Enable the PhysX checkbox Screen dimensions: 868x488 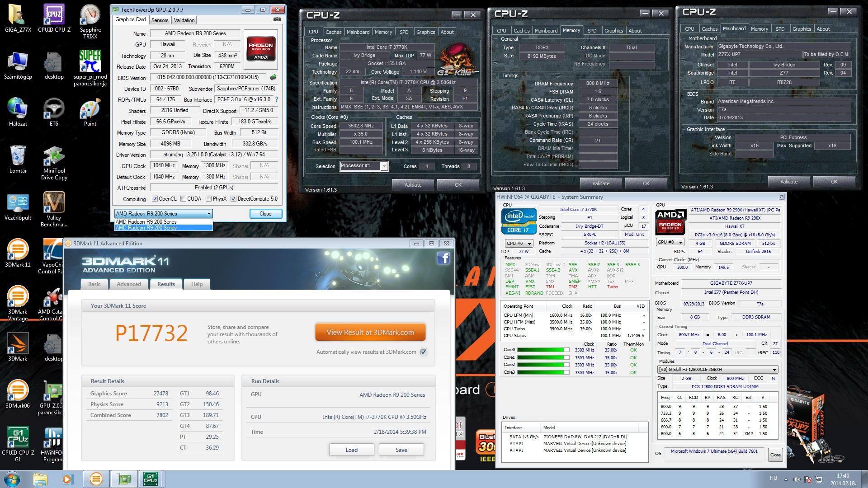[x=209, y=199]
